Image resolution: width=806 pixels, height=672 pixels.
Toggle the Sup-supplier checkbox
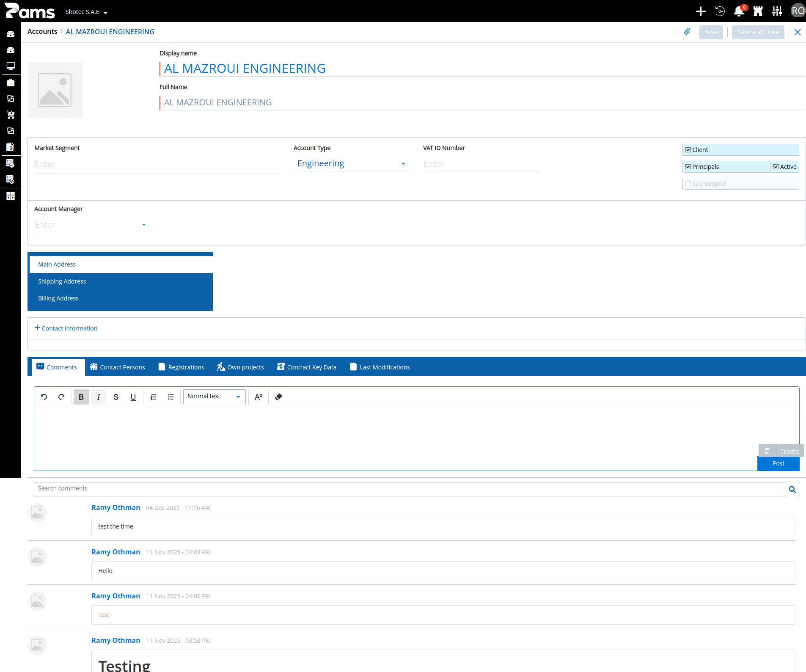pos(688,184)
